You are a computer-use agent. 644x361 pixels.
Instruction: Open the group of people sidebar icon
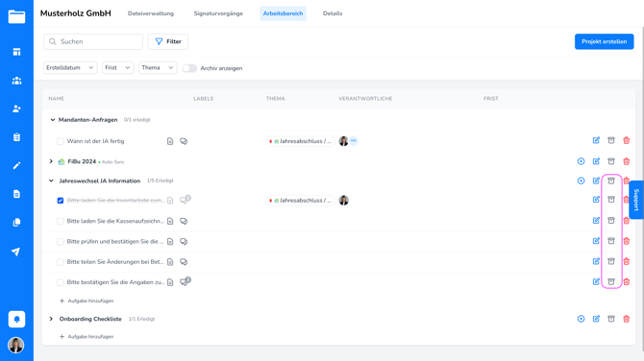point(16,81)
